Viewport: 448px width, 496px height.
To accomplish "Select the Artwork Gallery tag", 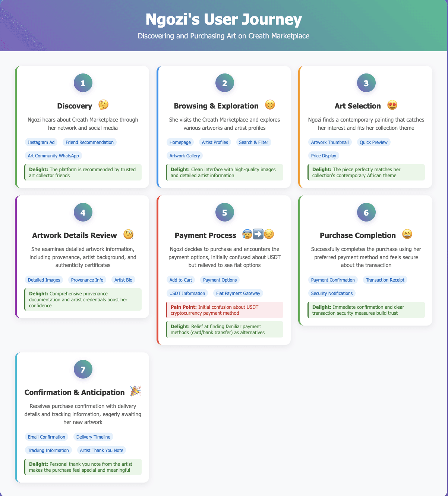I will 184,156.
